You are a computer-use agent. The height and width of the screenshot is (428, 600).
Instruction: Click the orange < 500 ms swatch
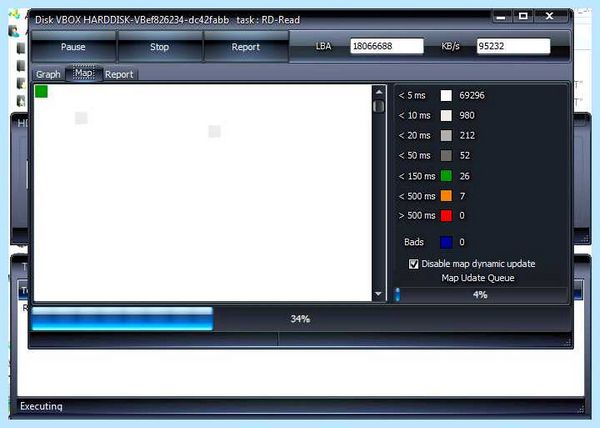[446, 196]
